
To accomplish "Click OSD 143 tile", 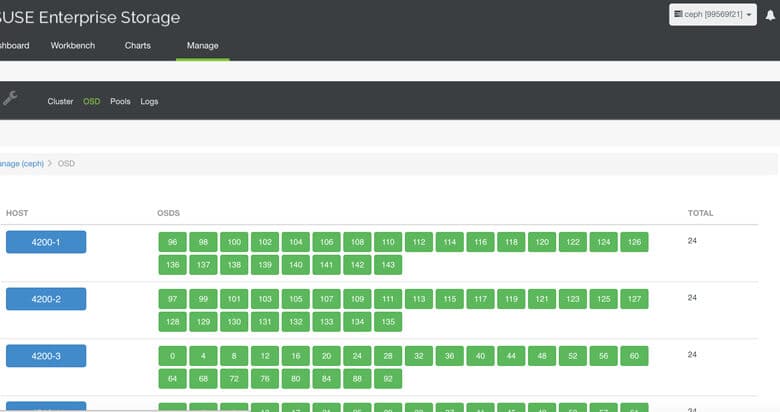I will point(388,265).
